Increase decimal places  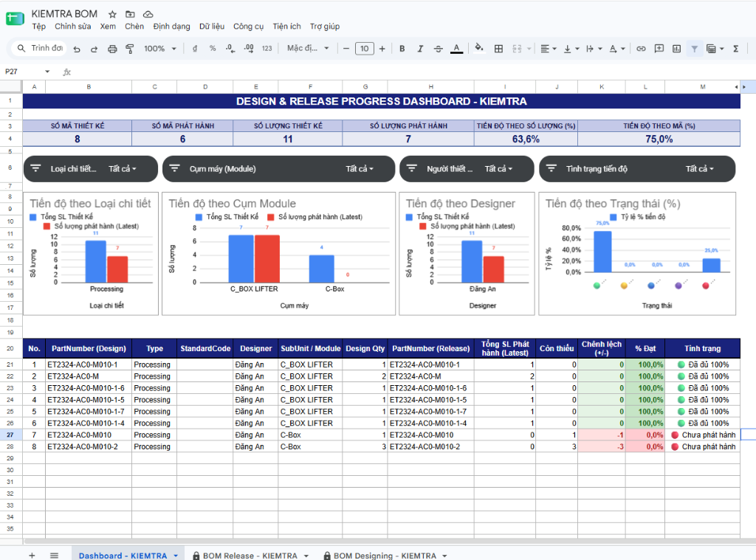(249, 49)
